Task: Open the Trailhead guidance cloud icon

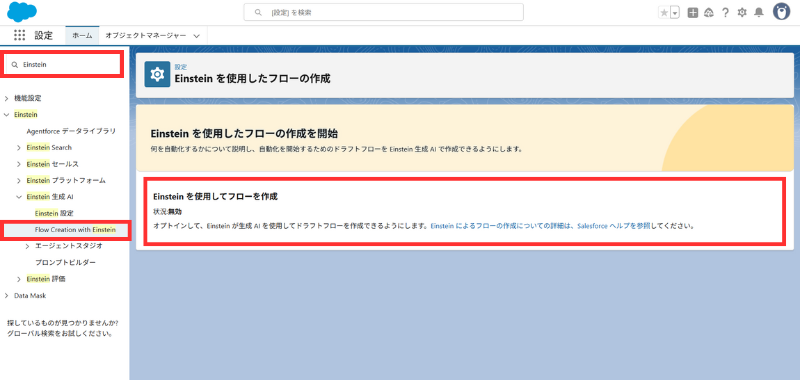Action: tap(708, 13)
